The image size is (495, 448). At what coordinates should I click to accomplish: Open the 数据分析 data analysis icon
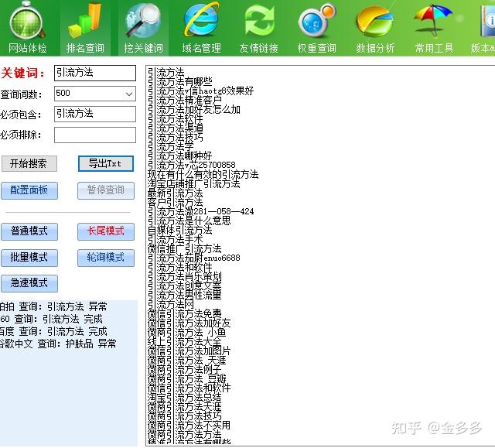pyautogui.click(x=375, y=29)
